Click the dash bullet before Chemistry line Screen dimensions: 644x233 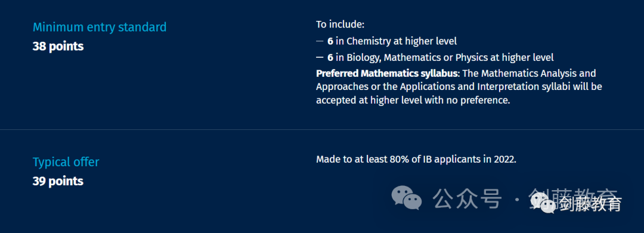pyautogui.click(x=320, y=42)
